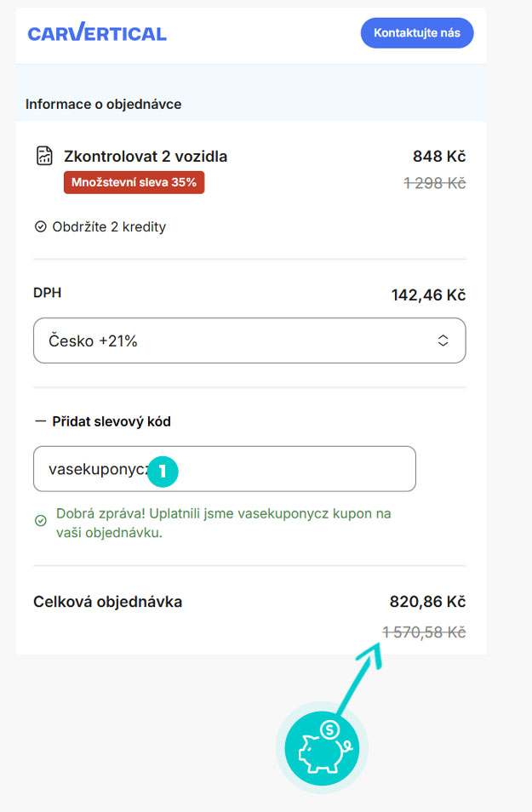
Task: Click the Informace o objednávce heading
Action: click(103, 105)
